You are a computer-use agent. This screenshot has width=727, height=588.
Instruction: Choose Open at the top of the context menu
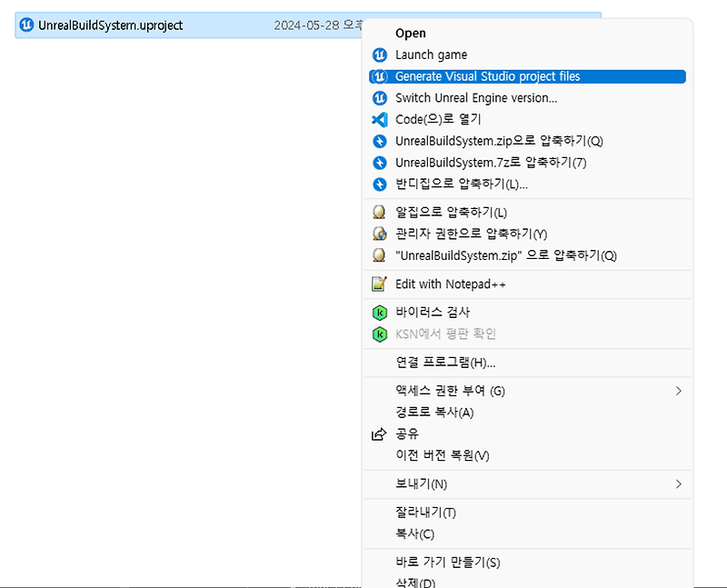click(410, 33)
